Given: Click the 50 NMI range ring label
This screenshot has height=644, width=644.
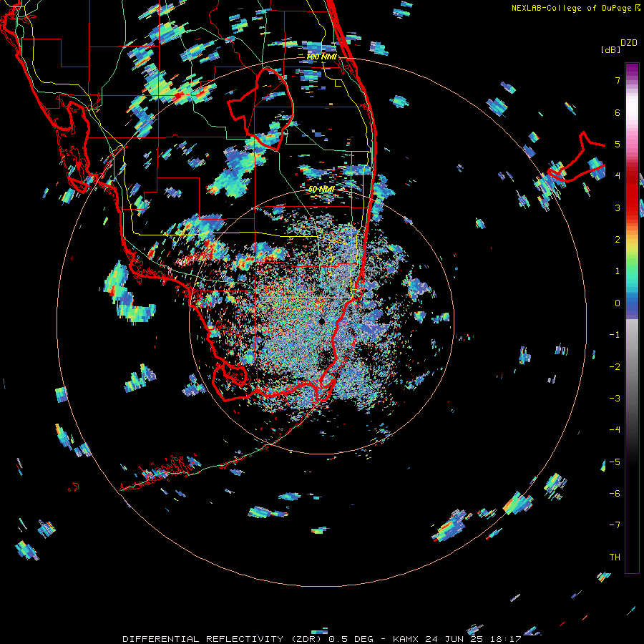Looking at the screenshot, I should (x=321, y=190).
